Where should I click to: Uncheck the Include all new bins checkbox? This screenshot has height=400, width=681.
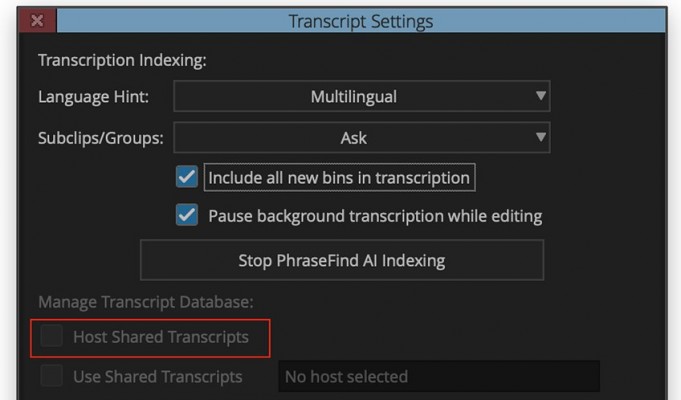coord(187,177)
